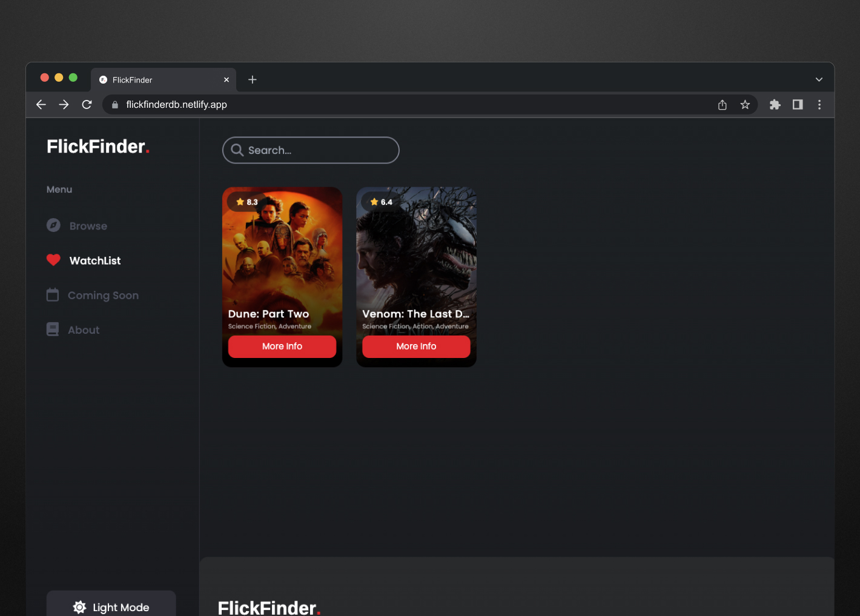Select the FlickFinder browser tab
The width and height of the screenshot is (860, 616).
[x=164, y=80]
